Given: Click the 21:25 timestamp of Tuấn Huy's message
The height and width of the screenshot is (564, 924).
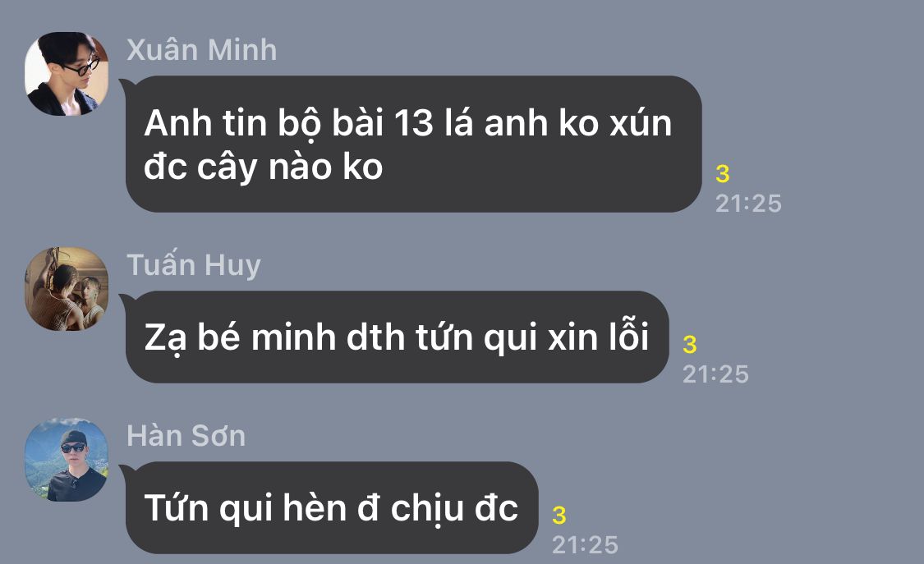Looking at the screenshot, I should click(715, 374).
